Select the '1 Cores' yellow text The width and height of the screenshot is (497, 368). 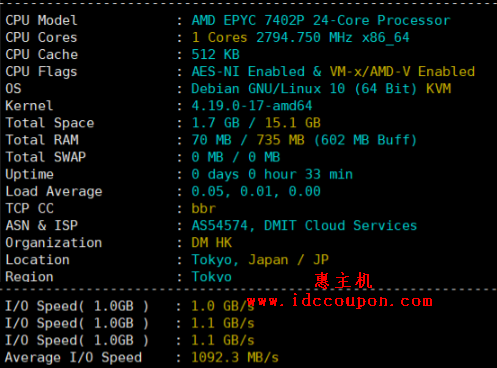[x=219, y=37]
